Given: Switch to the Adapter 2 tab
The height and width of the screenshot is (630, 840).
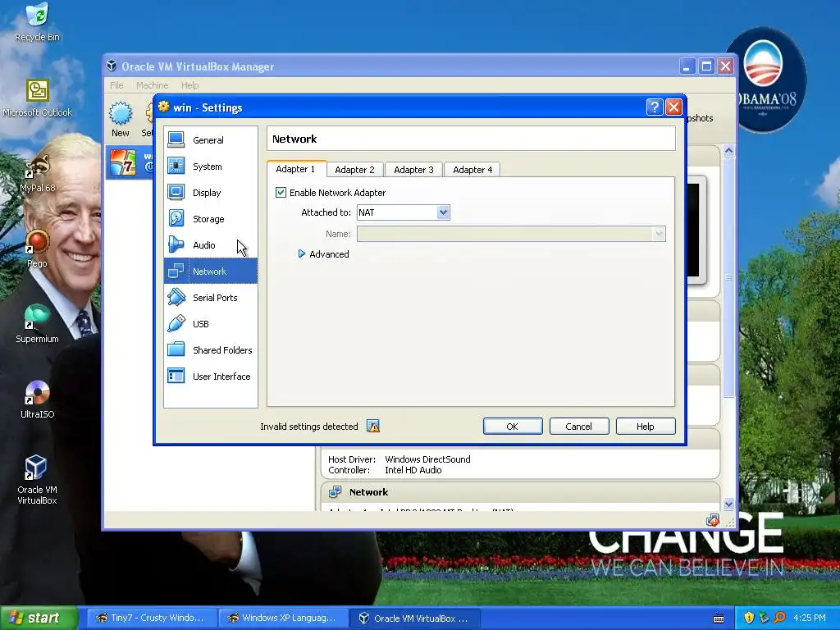Looking at the screenshot, I should click(354, 169).
